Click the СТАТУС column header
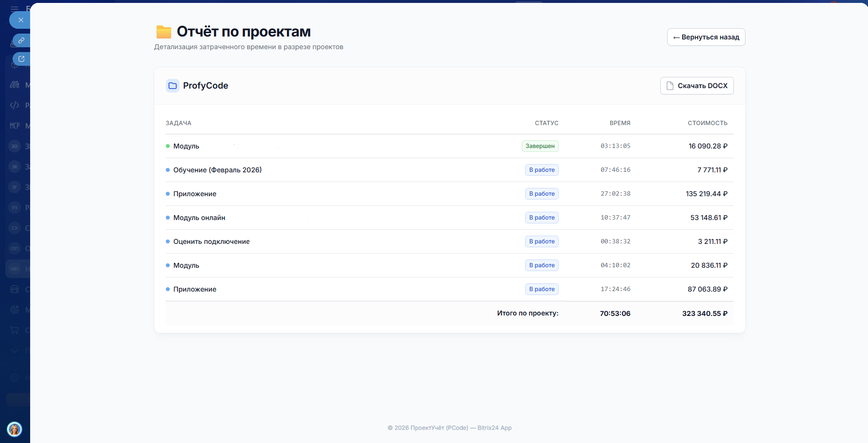This screenshot has width=868, height=443. pos(547,123)
